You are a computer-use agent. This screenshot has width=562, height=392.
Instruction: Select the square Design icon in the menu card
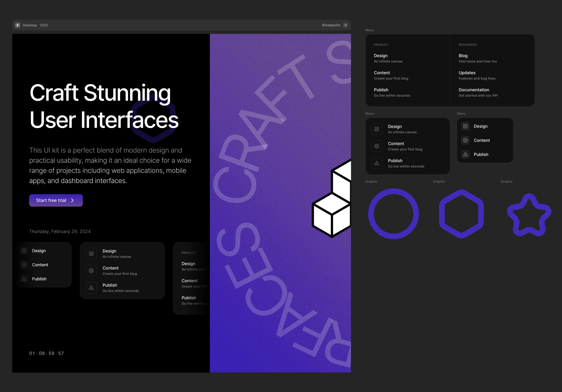377,129
